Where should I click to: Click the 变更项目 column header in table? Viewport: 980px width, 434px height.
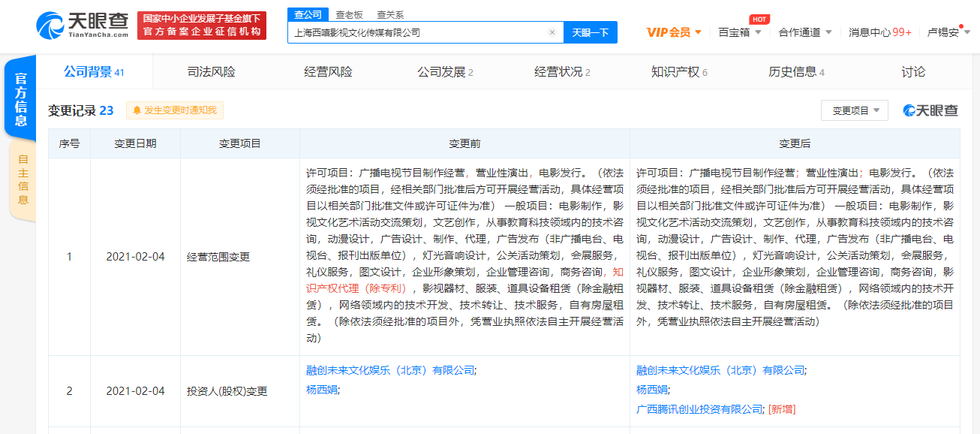(240, 143)
